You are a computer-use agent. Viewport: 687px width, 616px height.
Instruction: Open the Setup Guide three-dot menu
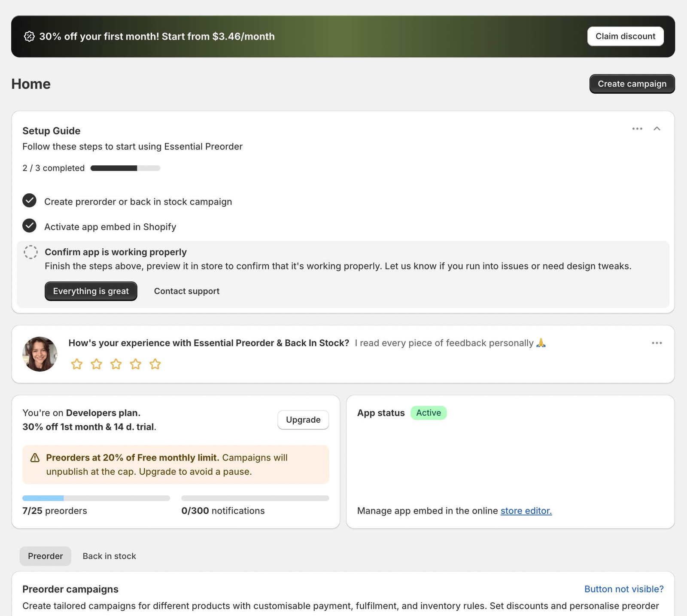coord(637,129)
